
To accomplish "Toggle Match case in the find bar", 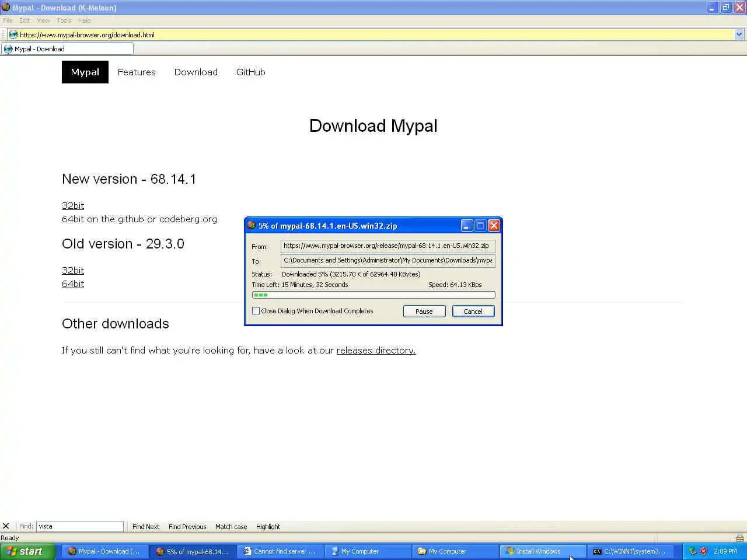I will [231, 526].
